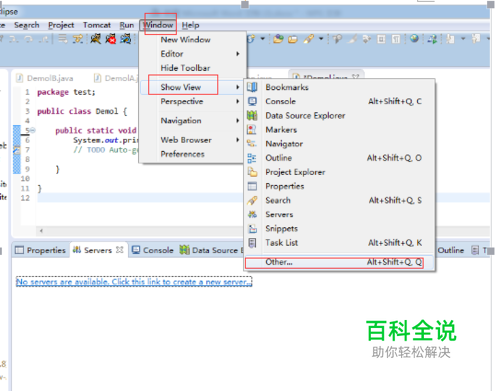500x391 pixels.
Task: Switch to DemoB.java editor tab
Action: (x=45, y=78)
